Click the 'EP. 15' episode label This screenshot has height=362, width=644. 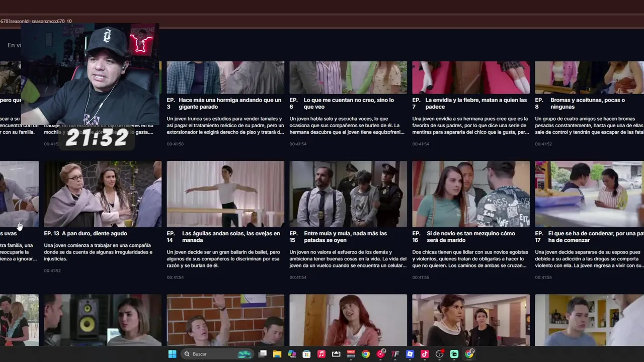pyautogui.click(x=293, y=237)
